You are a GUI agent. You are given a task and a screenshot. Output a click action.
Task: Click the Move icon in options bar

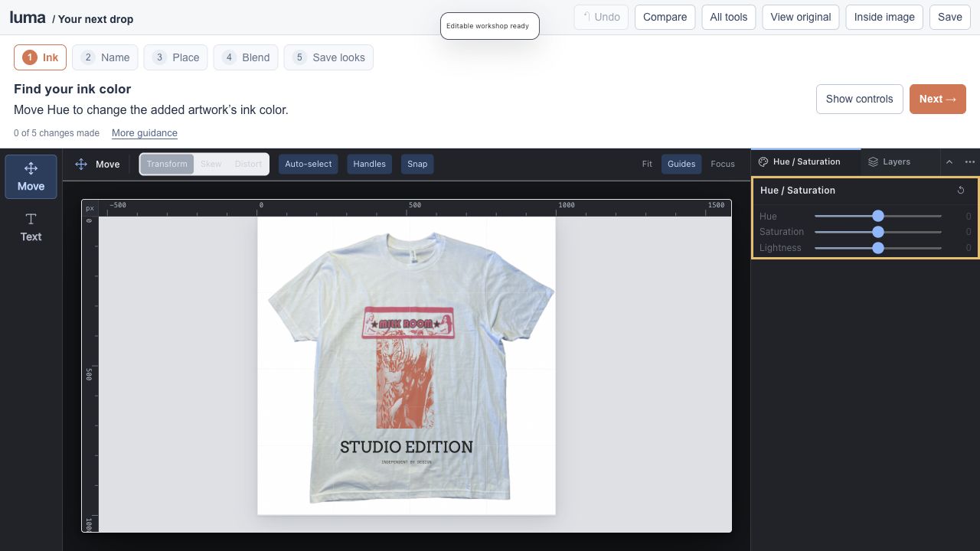81,164
